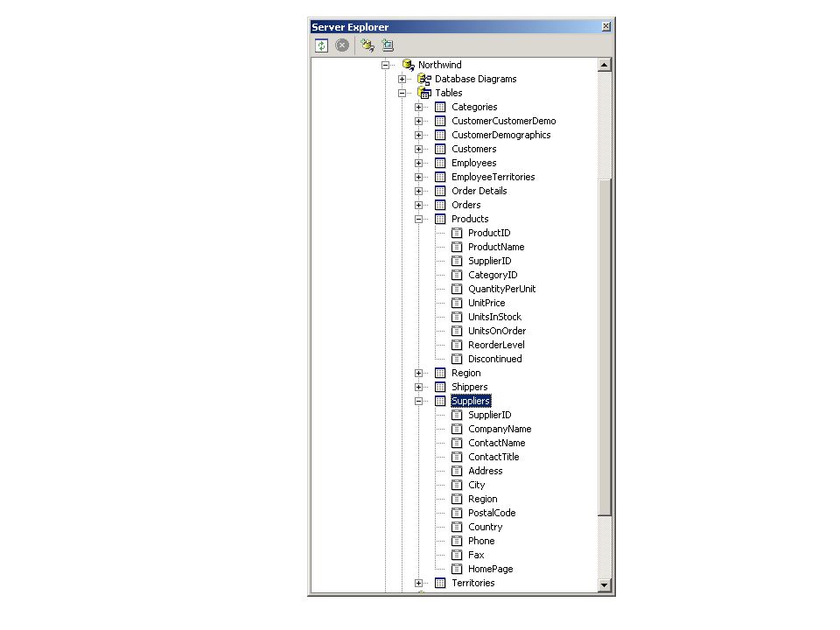Viewport: 840px width, 630px height.
Task: Click the Order Details table icon
Action: (440, 191)
